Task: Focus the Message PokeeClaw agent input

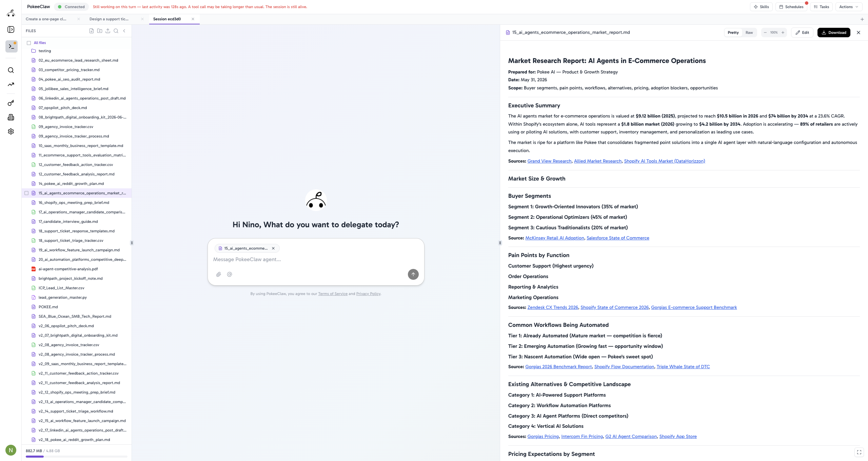Action: [316, 259]
